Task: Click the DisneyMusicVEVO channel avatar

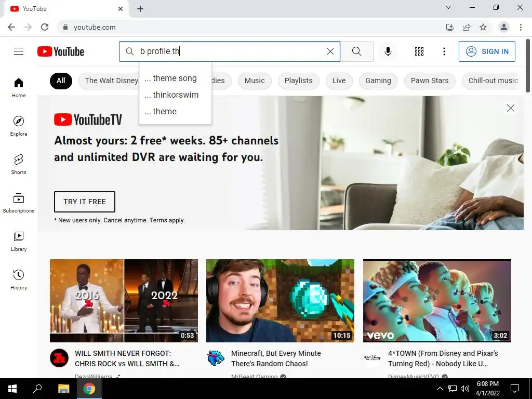Action: (x=373, y=358)
